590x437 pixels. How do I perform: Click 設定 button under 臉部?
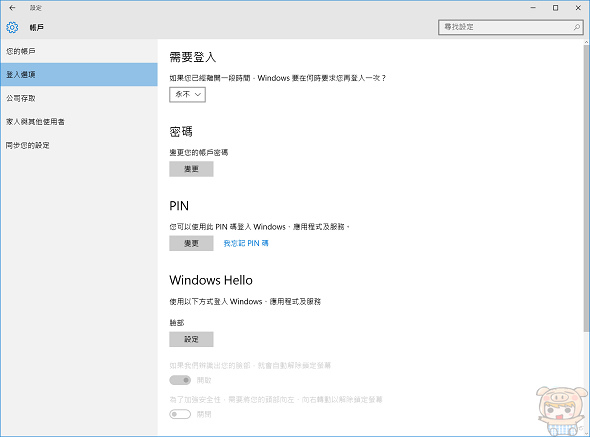[x=191, y=339]
